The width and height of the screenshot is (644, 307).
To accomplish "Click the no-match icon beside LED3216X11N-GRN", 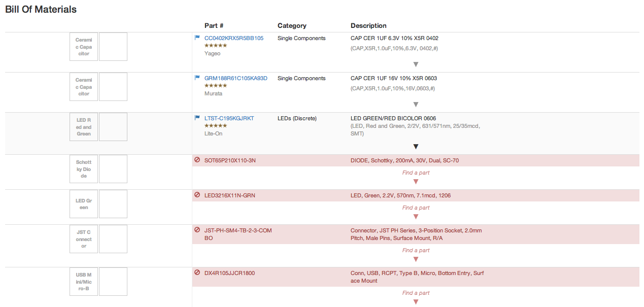I will pyautogui.click(x=197, y=195).
